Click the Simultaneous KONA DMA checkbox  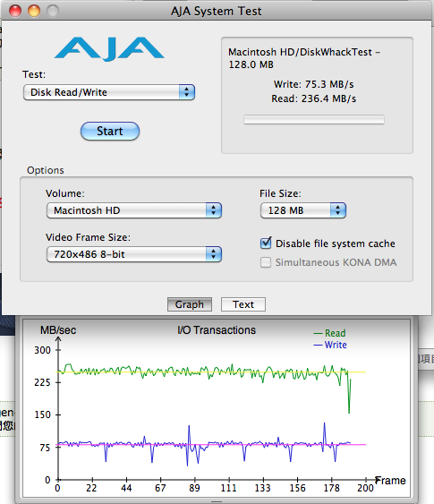click(x=266, y=262)
